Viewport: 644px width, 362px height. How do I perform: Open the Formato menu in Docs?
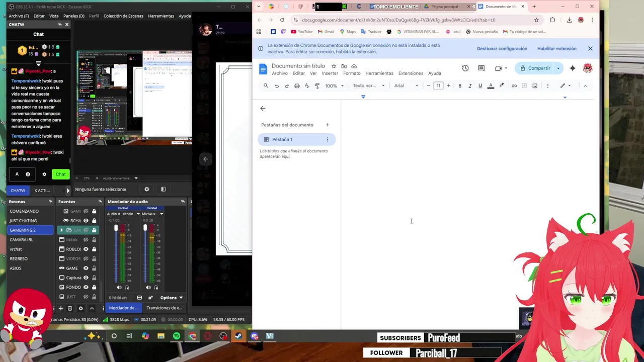[352, 73]
